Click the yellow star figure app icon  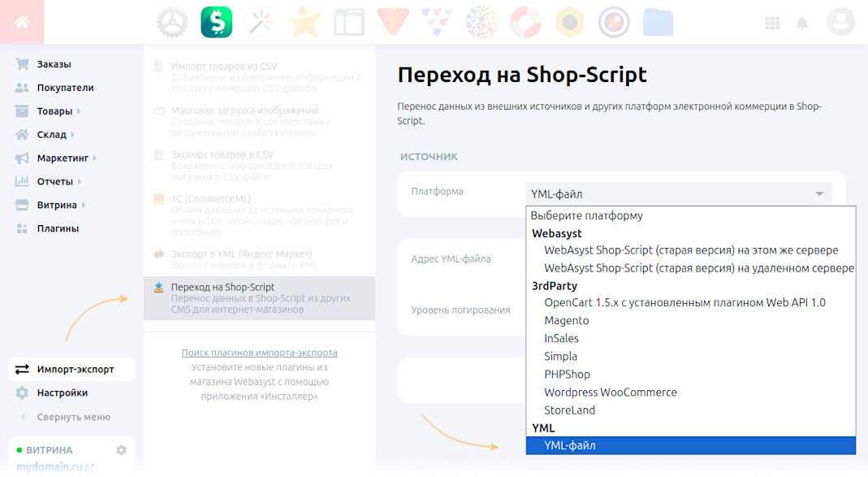305,22
